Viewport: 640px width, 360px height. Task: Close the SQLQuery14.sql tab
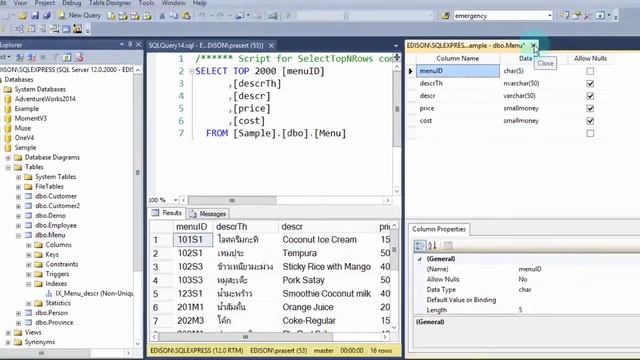pyautogui.click(x=271, y=45)
